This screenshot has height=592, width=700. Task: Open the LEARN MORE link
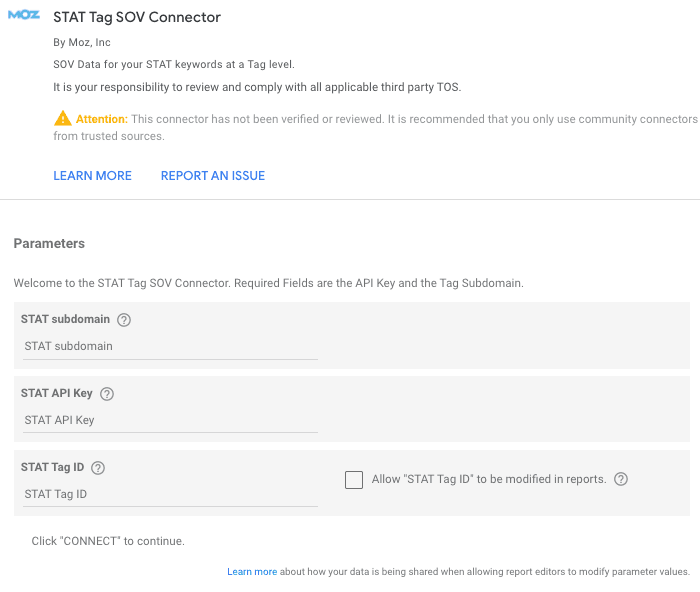click(92, 176)
